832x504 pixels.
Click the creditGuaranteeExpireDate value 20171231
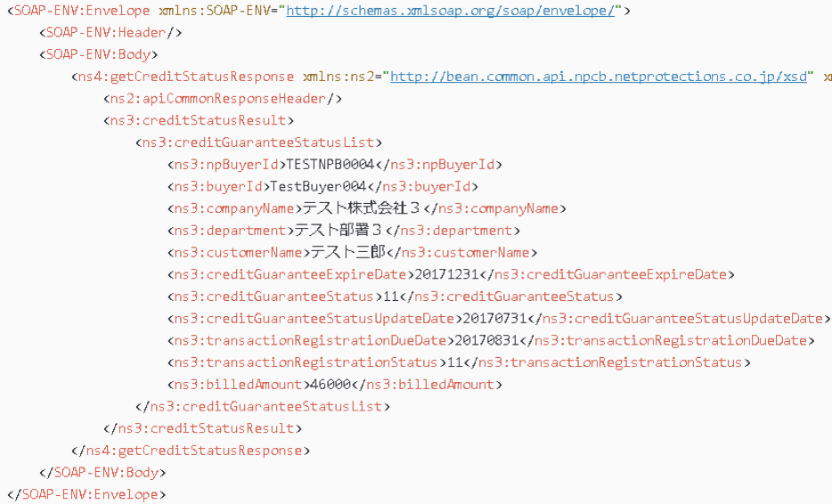coord(447,275)
